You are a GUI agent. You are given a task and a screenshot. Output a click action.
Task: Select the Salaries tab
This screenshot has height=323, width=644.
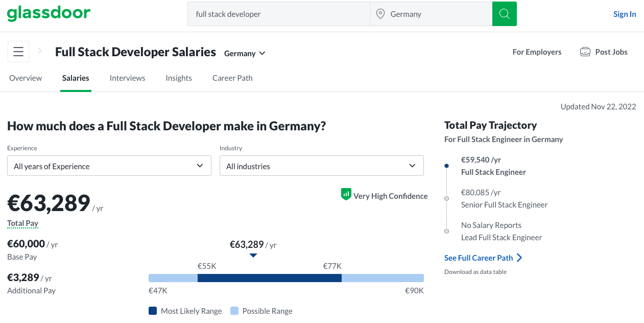point(76,78)
